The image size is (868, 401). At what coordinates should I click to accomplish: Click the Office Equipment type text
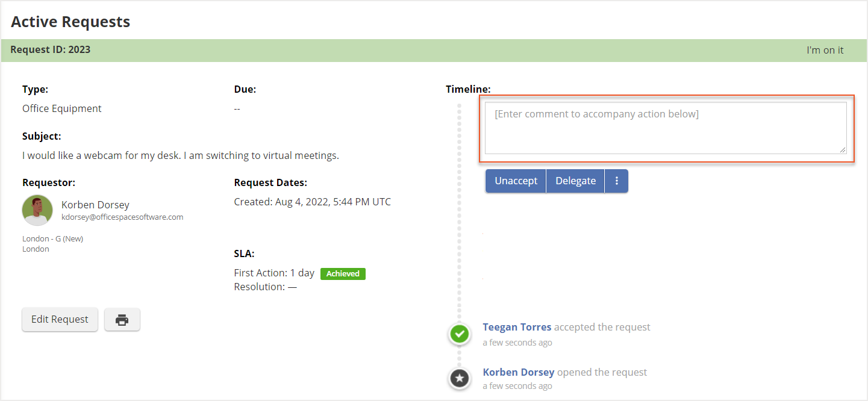pyautogui.click(x=61, y=108)
